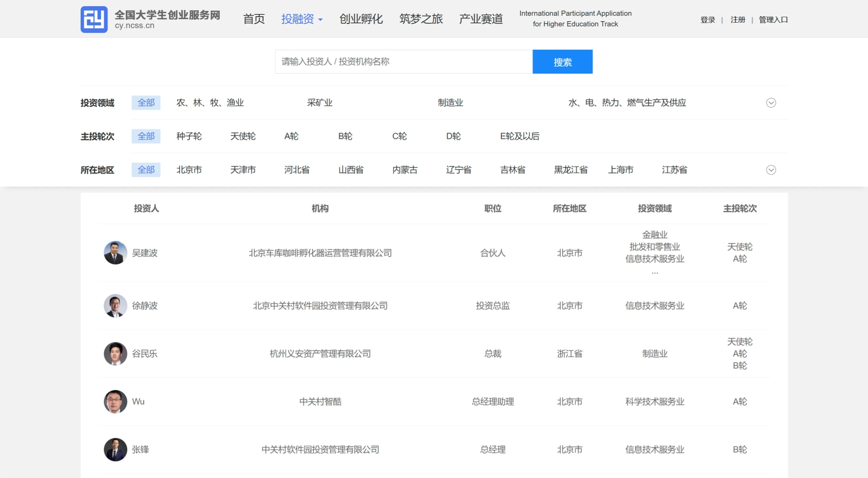Select 全部 in the 所在地区 filter
Screen dimensions: 868x478
(x=146, y=170)
